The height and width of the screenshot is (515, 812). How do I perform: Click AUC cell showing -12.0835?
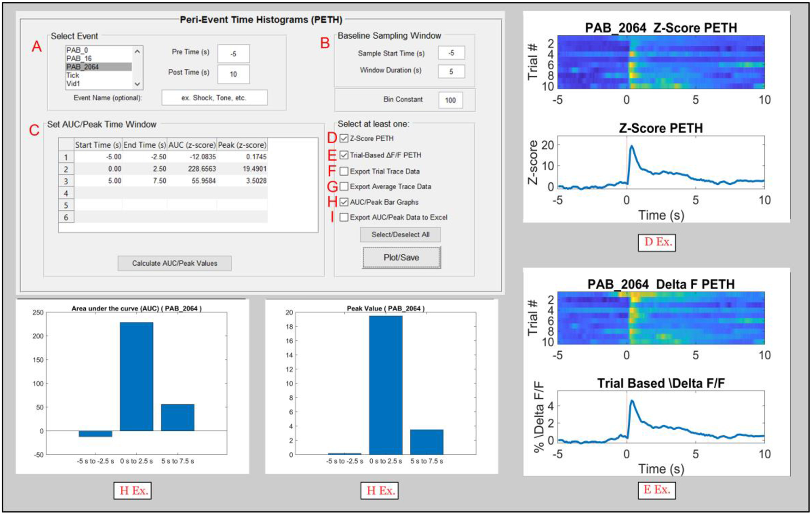pyautogui.click(x=192, y=157)
